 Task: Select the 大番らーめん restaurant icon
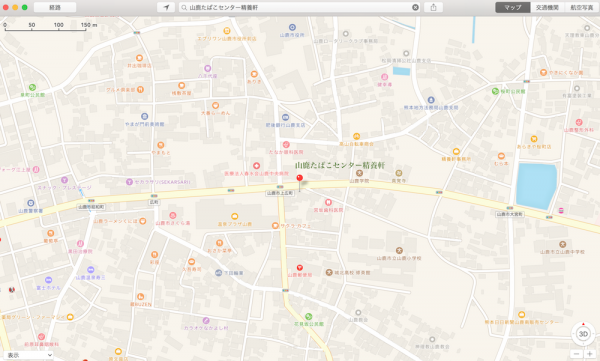pyautogui.click(x=215, y=105)
